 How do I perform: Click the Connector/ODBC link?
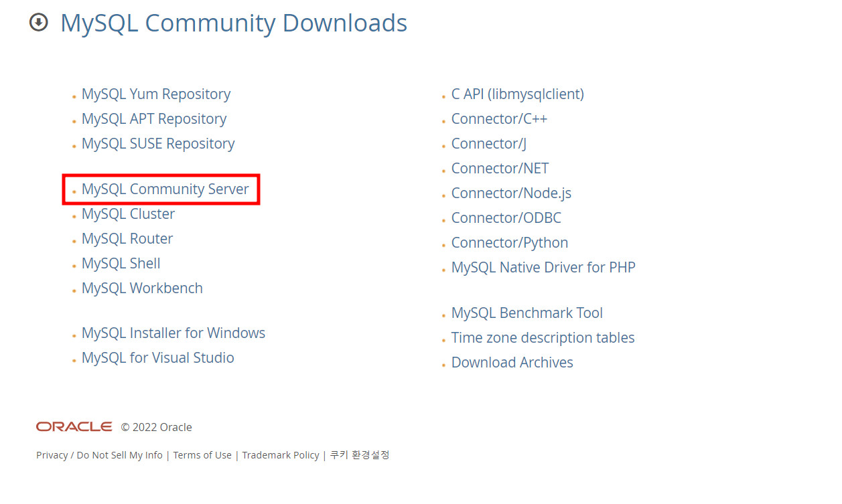506,218
